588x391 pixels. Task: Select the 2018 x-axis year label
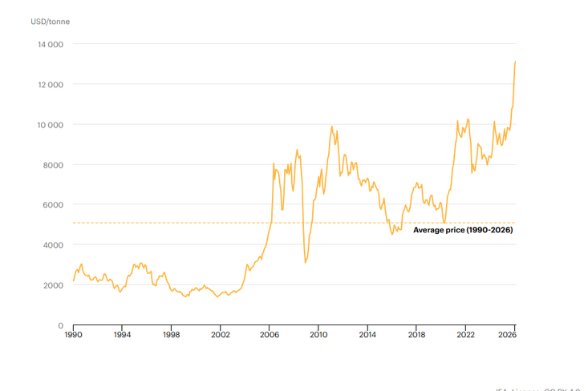[416, 335]
